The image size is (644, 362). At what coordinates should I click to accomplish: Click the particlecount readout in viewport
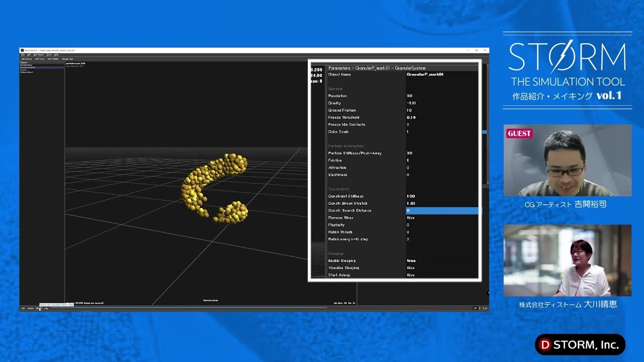click(x=75, y=63)
